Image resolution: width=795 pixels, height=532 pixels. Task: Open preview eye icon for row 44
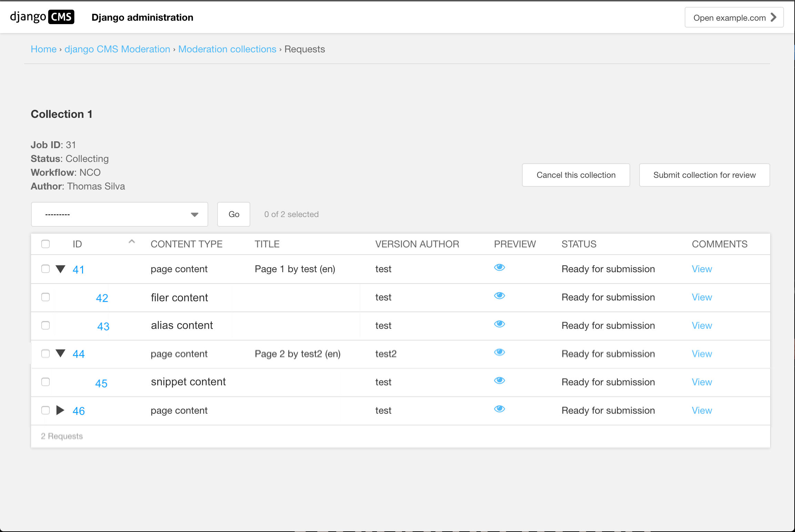click(499, 352)
